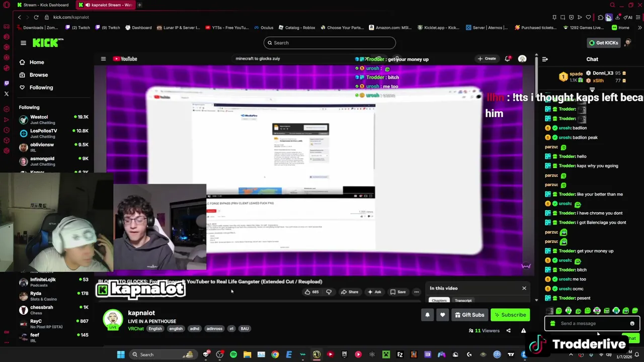644x362 pixels.
Task: Click the Save button under the video
Action: 397,292
